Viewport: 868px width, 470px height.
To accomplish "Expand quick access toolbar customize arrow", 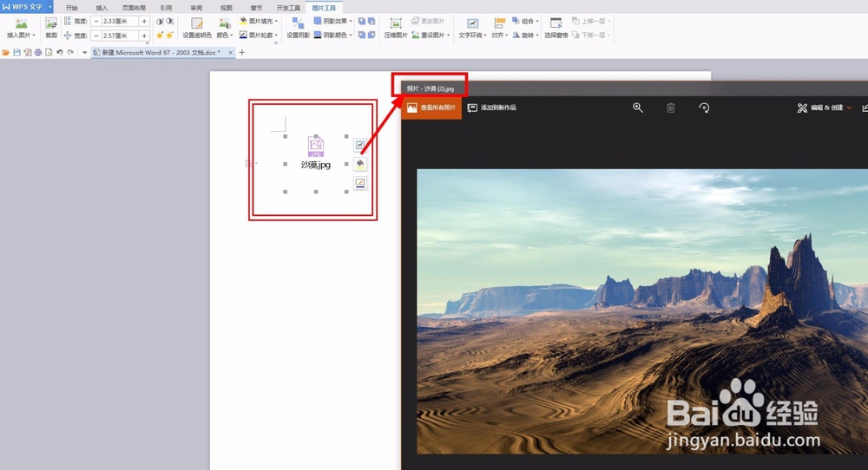I will coord(85,53).
